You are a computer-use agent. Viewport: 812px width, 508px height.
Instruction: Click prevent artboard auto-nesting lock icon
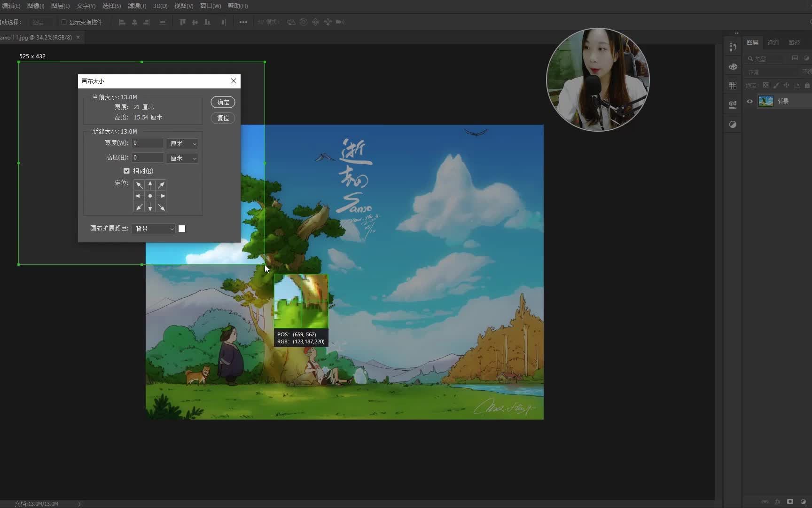(796, 86)
